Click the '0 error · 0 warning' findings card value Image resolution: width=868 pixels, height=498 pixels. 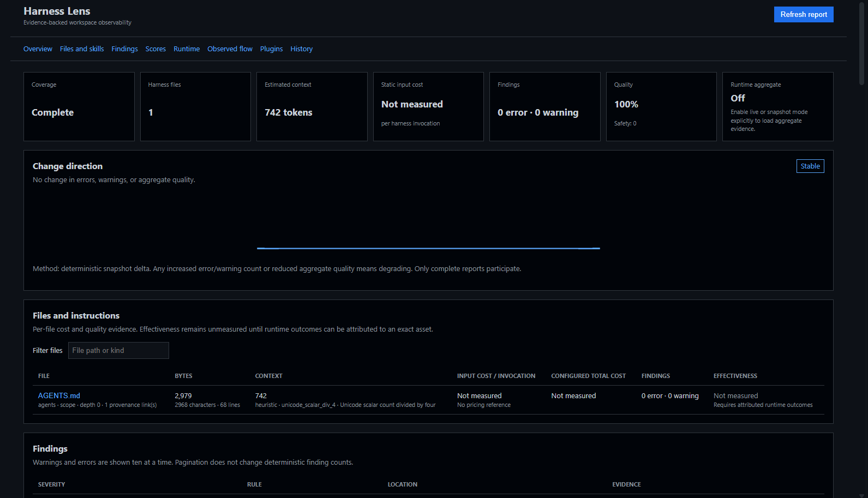(x=538, y=112)
